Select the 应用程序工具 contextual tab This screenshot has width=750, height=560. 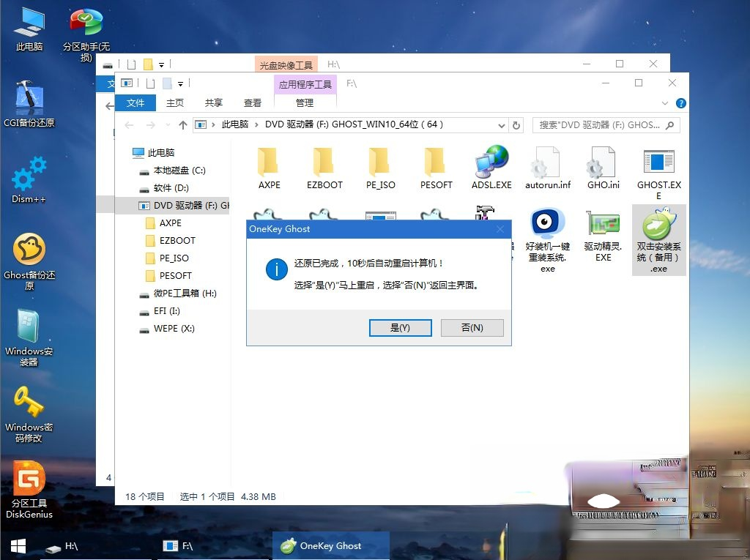click(x=305, y=85)
